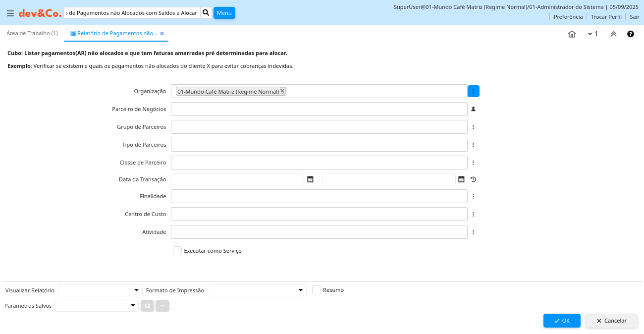The width and height of the screenshot is (644, 334).
Task: Click the Data da Transação start date field
Action: [237, 179]
